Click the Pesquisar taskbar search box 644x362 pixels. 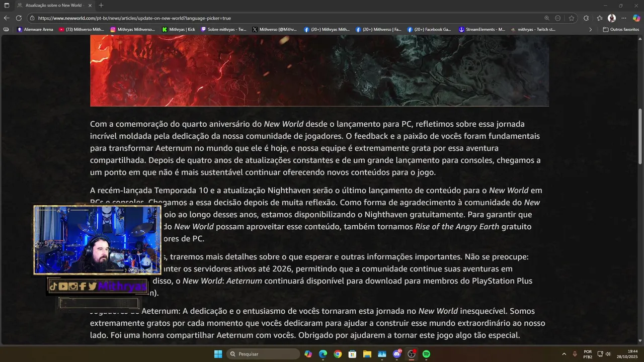264,354
